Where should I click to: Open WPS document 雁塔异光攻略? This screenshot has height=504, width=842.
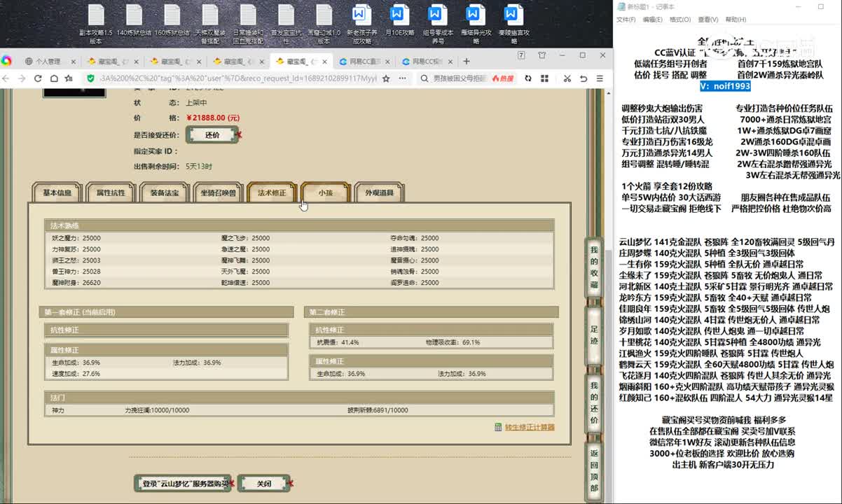pos(475,24)
